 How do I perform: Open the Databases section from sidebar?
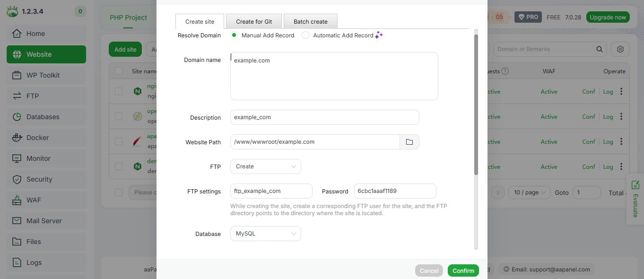44,116
